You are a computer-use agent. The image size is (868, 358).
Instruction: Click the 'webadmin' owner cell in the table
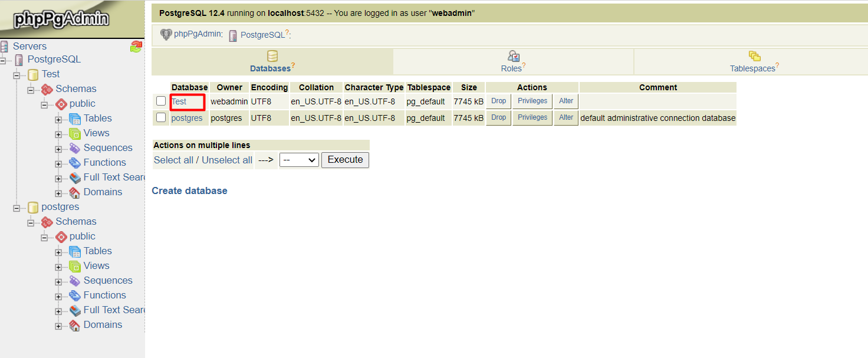pyautogui.click(x=229, y=101)
